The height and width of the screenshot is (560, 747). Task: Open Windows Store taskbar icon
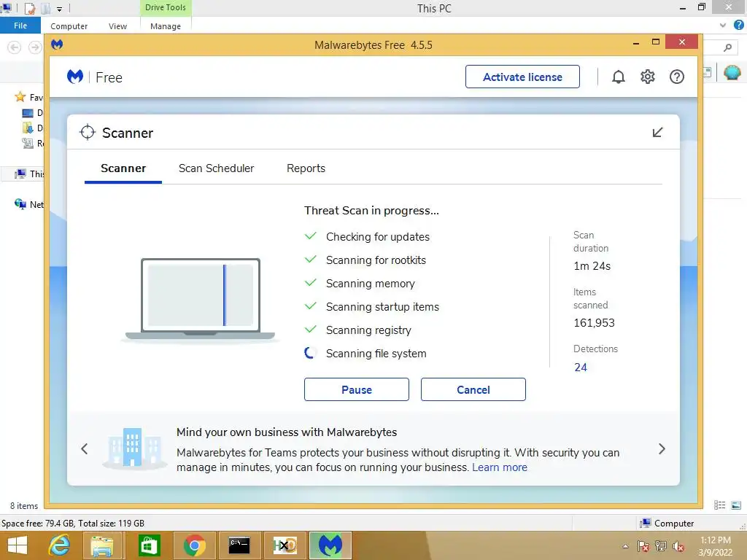point(149,545)
